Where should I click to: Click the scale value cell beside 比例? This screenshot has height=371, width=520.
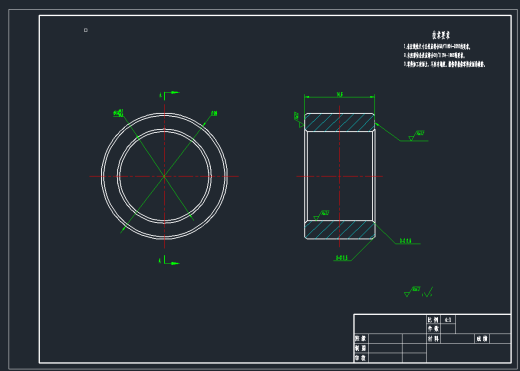click(x=448, y=320)
